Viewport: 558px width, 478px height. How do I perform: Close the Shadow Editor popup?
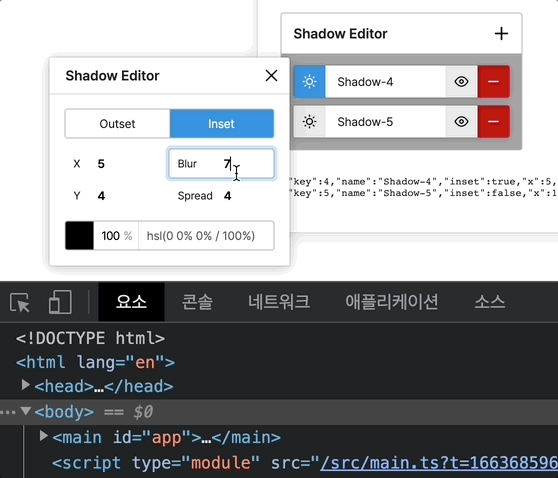click(x=272, y=75)
